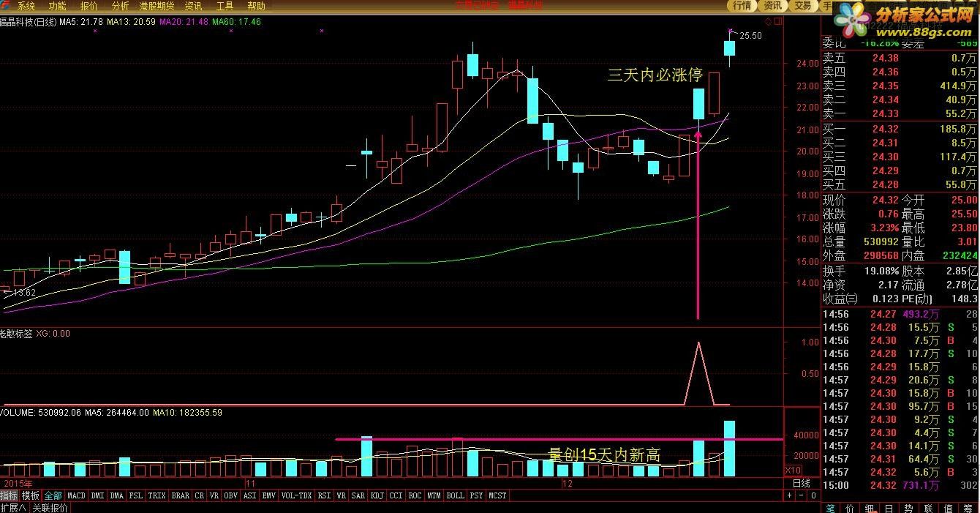The height and width of the screenshot is (513, 980).
Task: Open the 资讯 menu in the menu bar
Action: pos(193,6)
